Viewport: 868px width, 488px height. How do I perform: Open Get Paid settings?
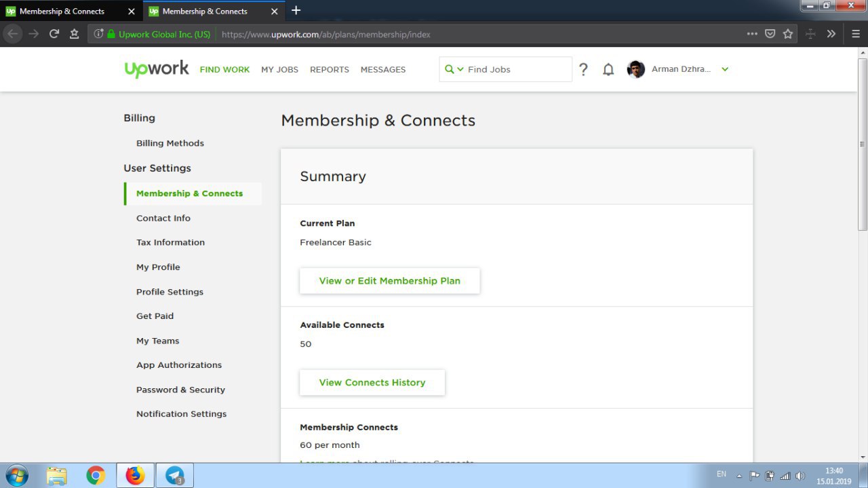coord(155,316)
